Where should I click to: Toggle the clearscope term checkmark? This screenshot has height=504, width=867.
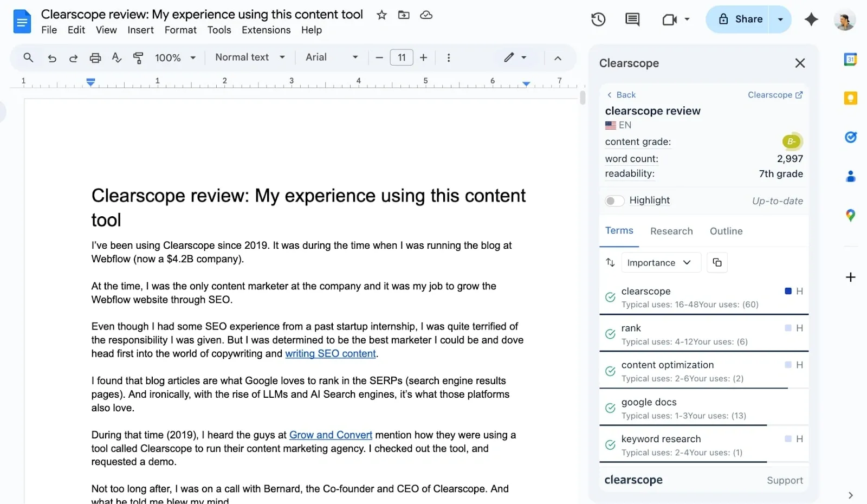610,297
